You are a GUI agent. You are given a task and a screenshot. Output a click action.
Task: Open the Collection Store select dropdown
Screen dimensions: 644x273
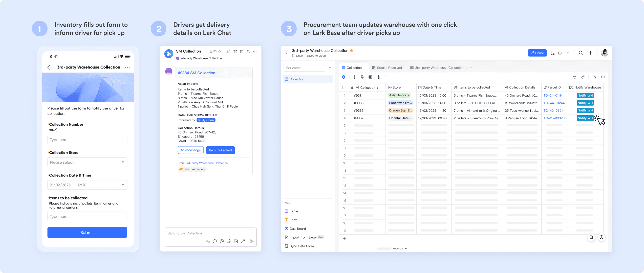87,162
